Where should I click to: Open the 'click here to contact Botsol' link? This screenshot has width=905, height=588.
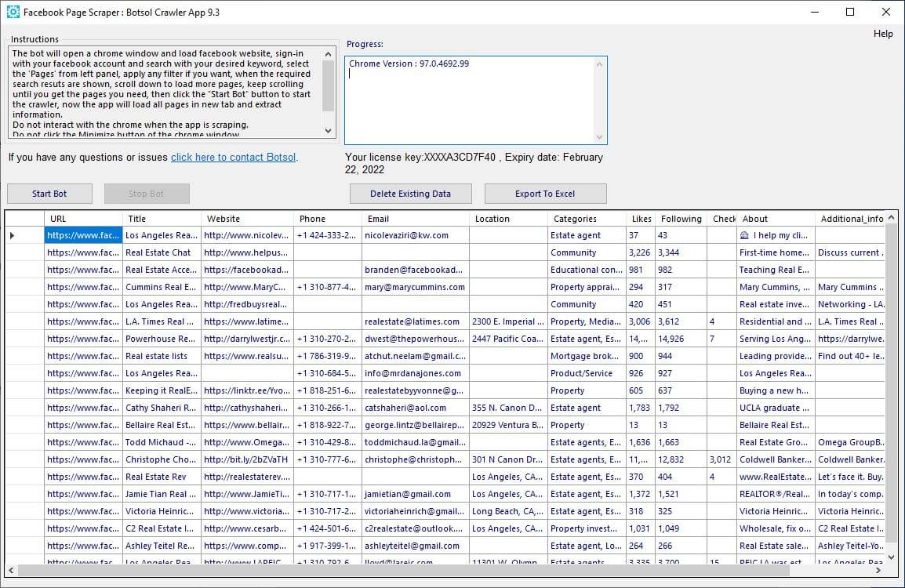(233, 157)
